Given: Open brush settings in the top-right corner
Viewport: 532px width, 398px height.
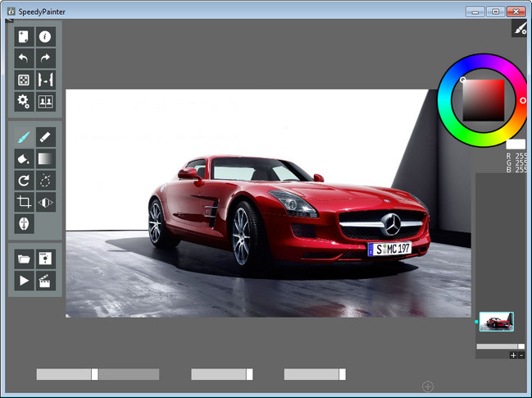Looking at the screenshot, I should (x=520, y=29).
